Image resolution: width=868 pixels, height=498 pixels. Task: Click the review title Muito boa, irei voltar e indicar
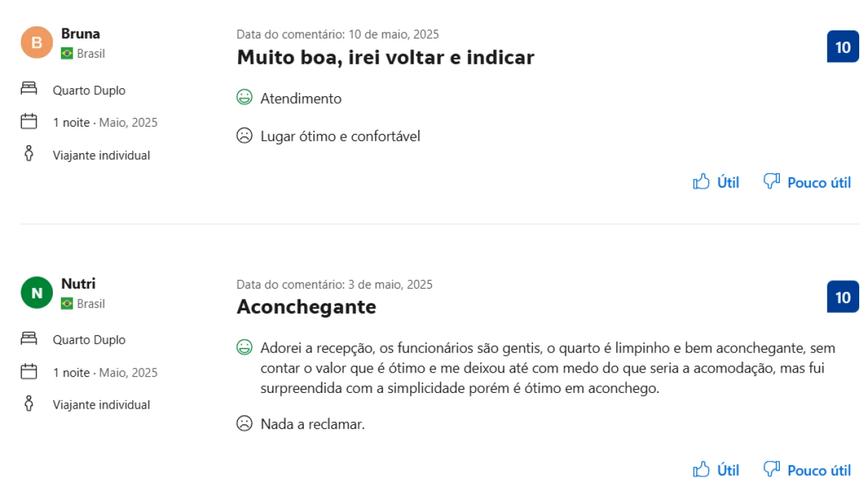(385, 58)
